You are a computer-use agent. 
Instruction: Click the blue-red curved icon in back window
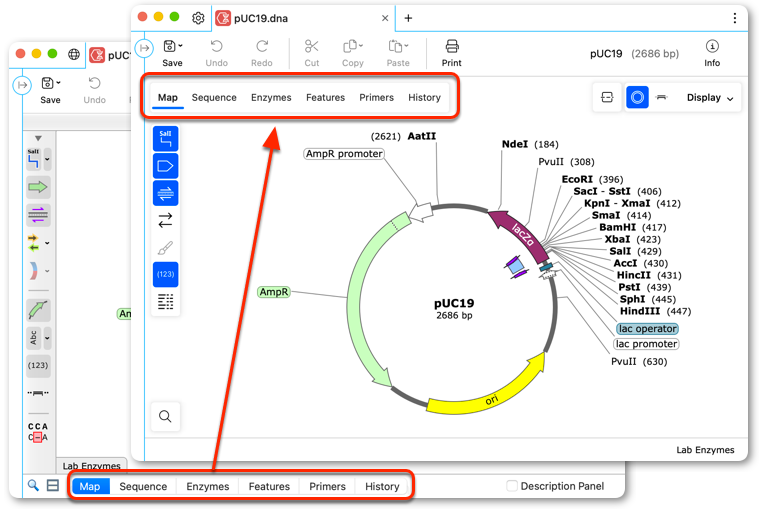(x=33, y=271)
